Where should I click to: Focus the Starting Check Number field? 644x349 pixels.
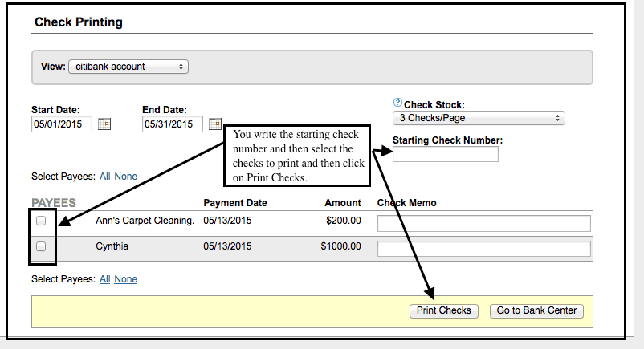point(445,154)
